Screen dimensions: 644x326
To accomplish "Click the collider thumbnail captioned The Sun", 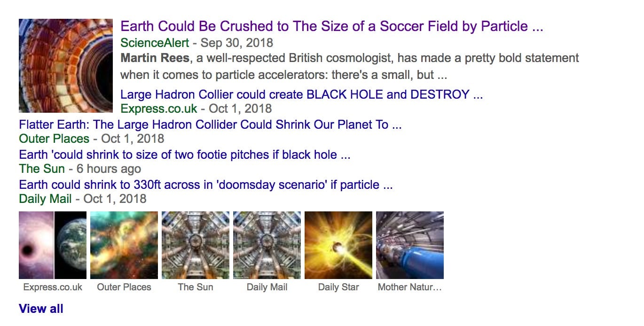I will pyautogui.click(x=196, y=245).
